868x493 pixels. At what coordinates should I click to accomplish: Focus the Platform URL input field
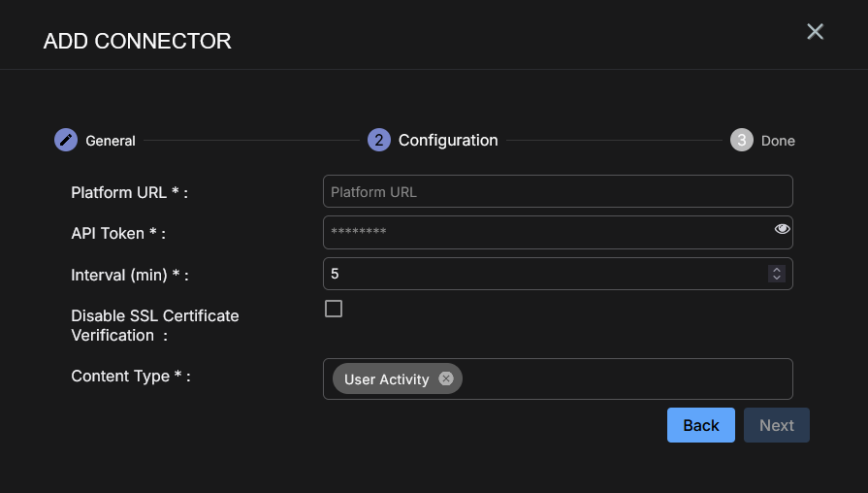click(558, 192)
